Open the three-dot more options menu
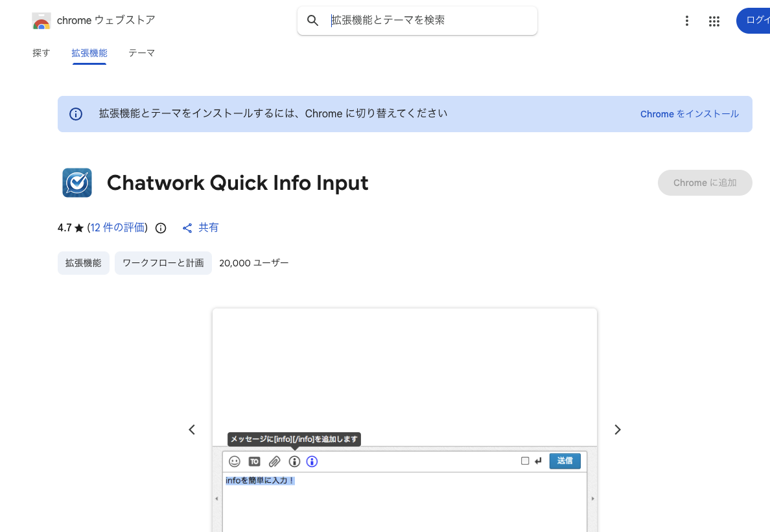Screen dimensions: 770x532 [687, 21]
